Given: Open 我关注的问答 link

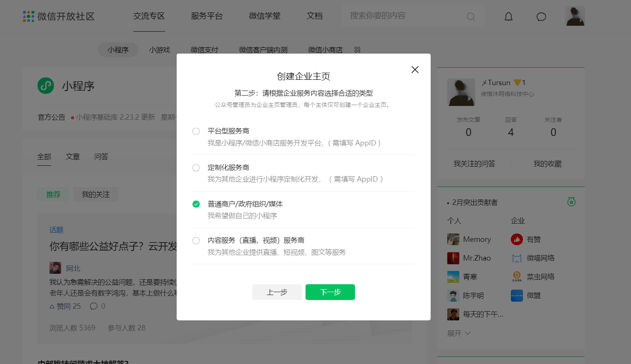Looking at the screenshot, I should (474, 164).
